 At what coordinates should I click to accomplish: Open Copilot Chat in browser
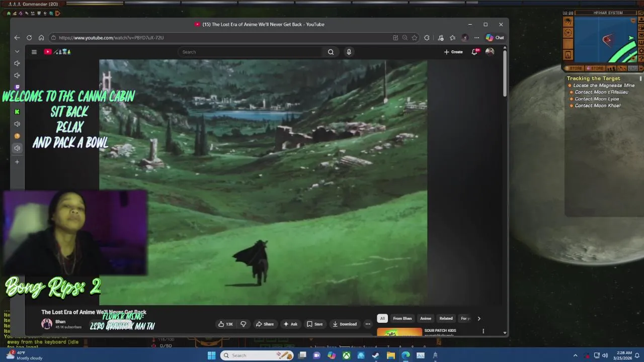495,38
